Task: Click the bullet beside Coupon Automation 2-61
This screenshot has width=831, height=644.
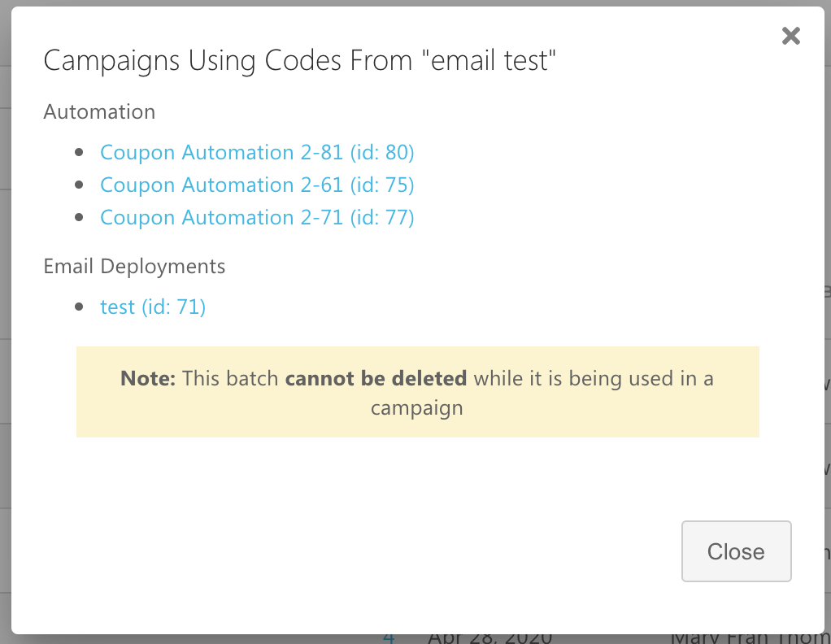Action: tap(79, 185)
